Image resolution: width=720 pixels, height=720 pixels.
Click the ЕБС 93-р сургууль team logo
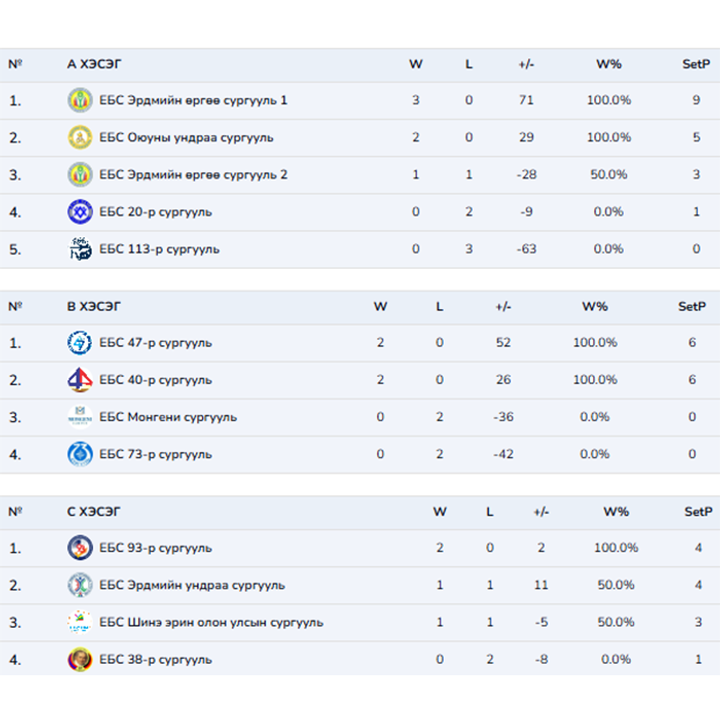click(x=80, y=548)
